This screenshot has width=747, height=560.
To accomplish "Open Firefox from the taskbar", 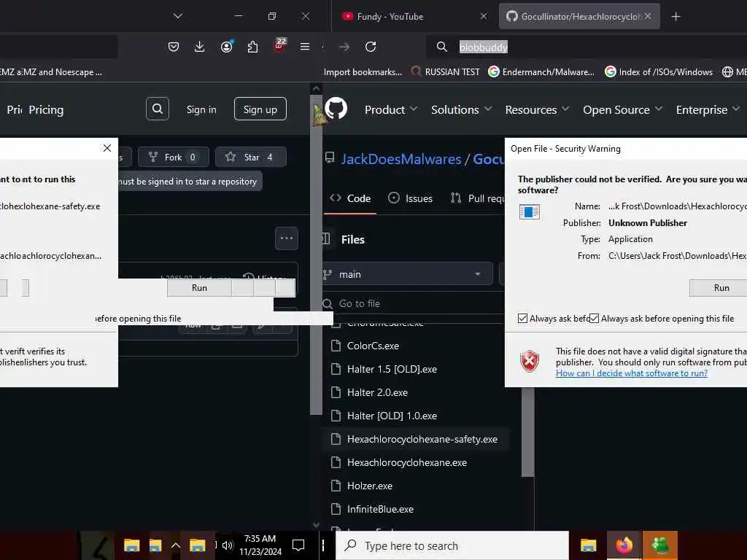I will 624,545.
